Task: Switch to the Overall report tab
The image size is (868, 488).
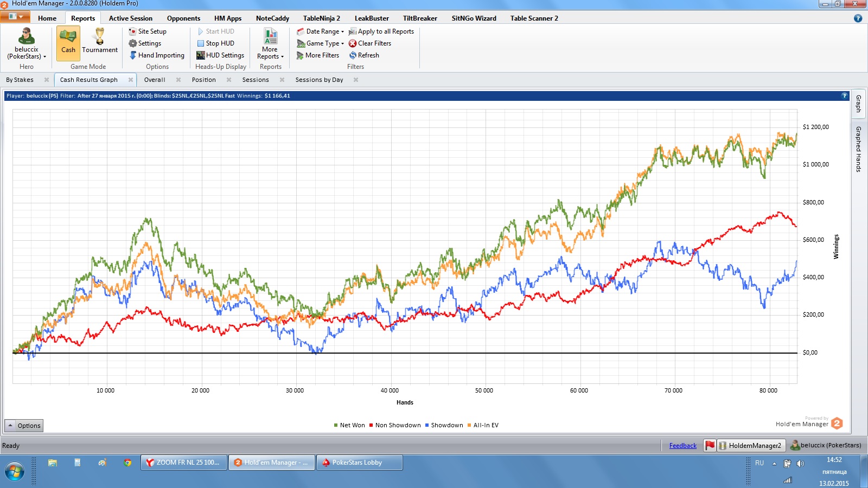Action: [155, 80]
